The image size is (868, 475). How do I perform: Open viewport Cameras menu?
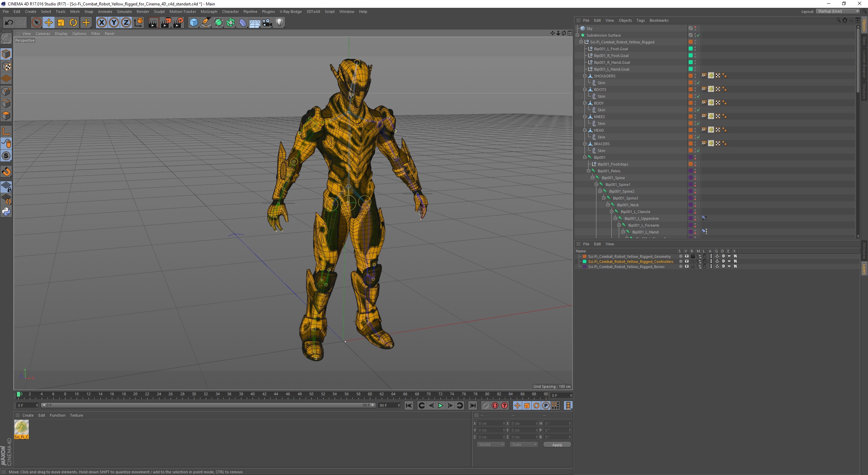43,34
